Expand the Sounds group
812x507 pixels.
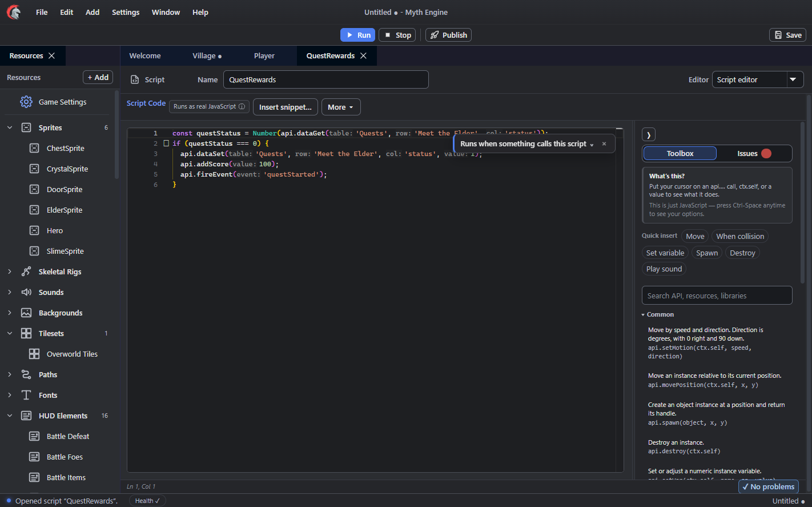click(x=10, y=292)
